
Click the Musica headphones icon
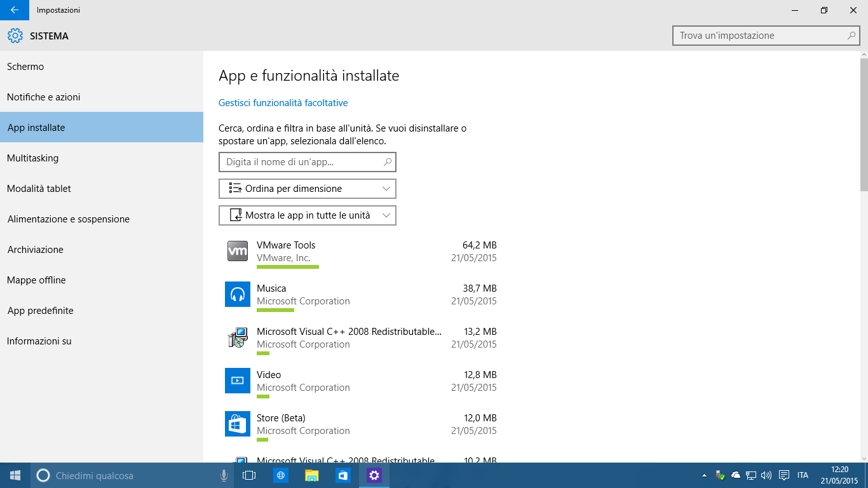click(x=238, y=294)
